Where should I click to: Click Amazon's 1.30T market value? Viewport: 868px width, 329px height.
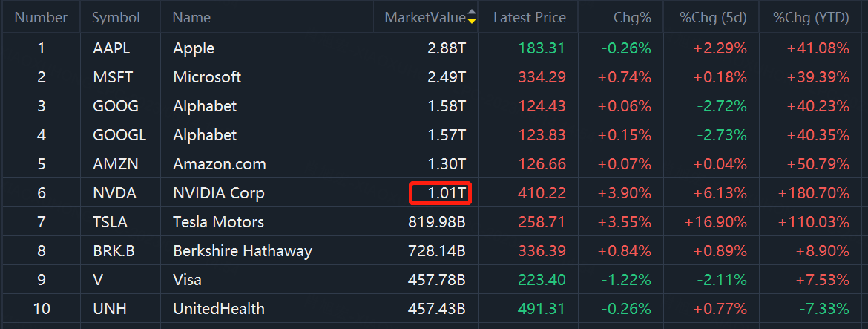(447, 164)
